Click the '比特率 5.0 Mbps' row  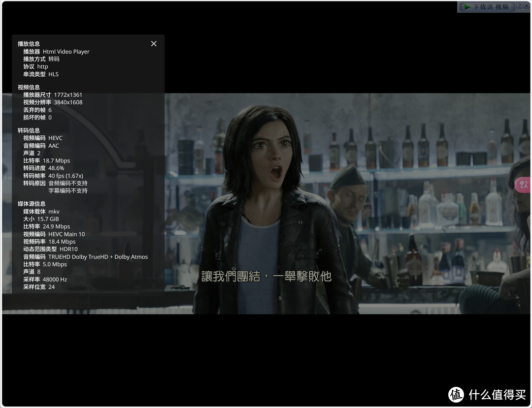coord(45,264)
